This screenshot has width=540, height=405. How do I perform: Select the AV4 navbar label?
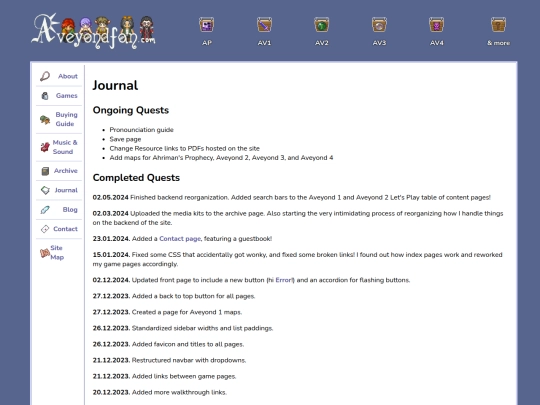tap(437, 43)
